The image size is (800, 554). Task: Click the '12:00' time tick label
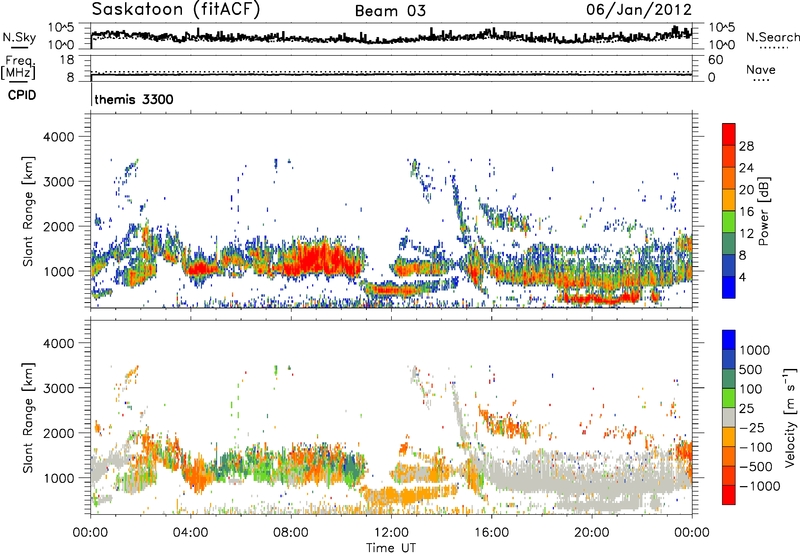391,533
